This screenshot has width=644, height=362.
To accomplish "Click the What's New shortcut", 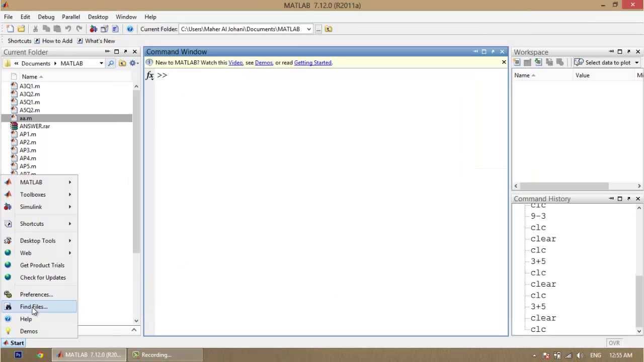I will [96, 41].
